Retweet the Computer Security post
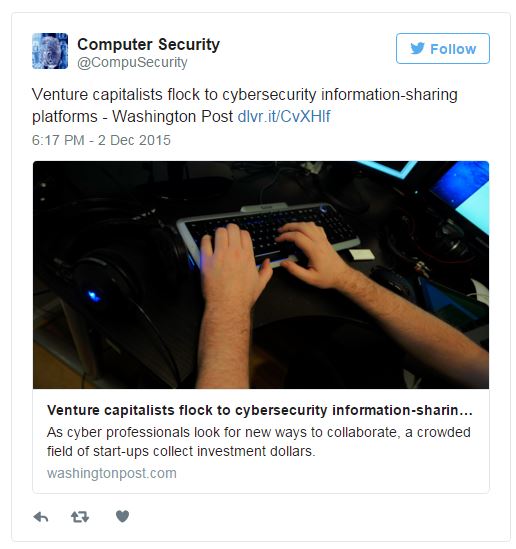The height and width of the screenshot is (549, 516). pos(80,517)
